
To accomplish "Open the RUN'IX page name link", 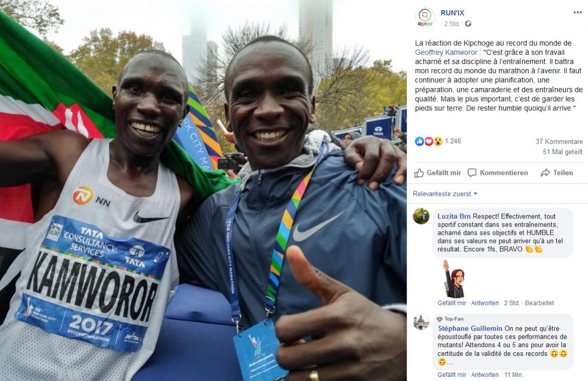I will coord(452,13).
